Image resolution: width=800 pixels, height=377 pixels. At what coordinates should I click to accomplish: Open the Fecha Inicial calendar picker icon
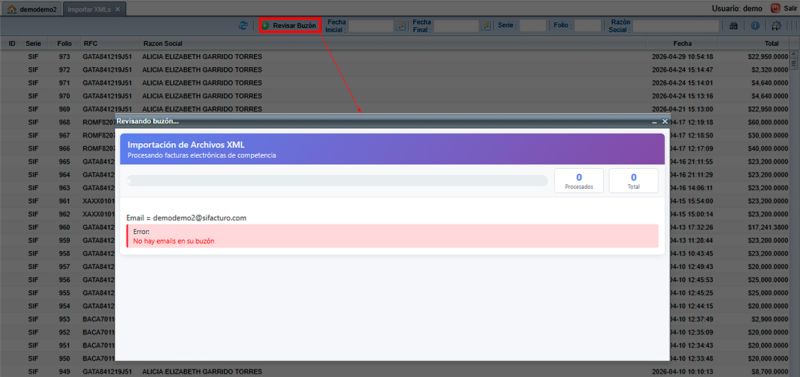tap(401, 26)
